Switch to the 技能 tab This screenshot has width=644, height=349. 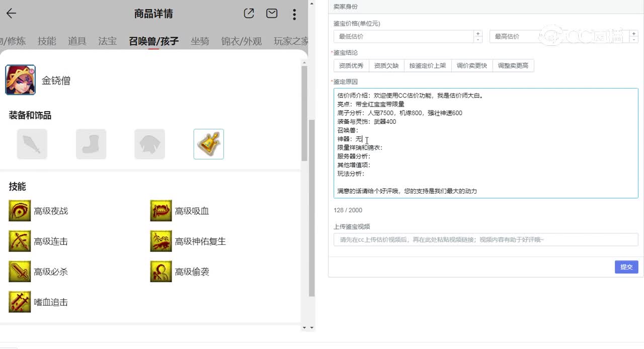point(47,41)
